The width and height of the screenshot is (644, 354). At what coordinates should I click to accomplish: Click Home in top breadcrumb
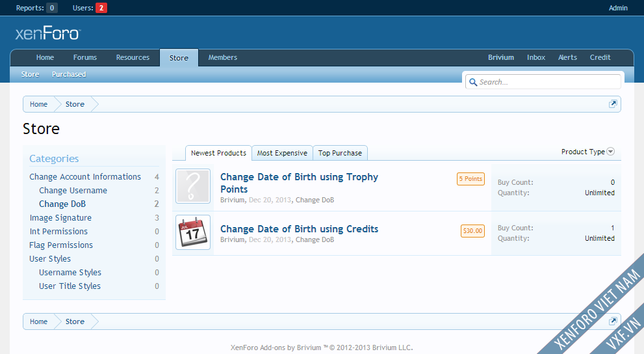coord(38,104)
